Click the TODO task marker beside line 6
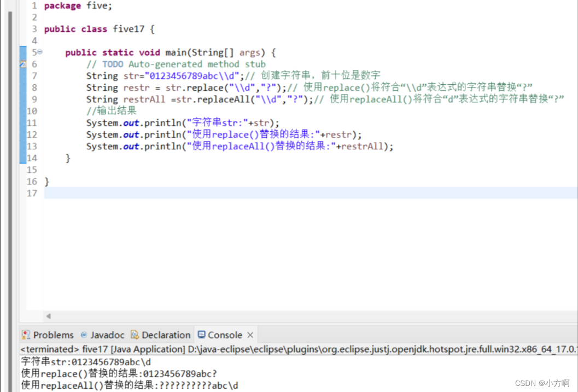The image size is (578, 392). pos(23,64)
